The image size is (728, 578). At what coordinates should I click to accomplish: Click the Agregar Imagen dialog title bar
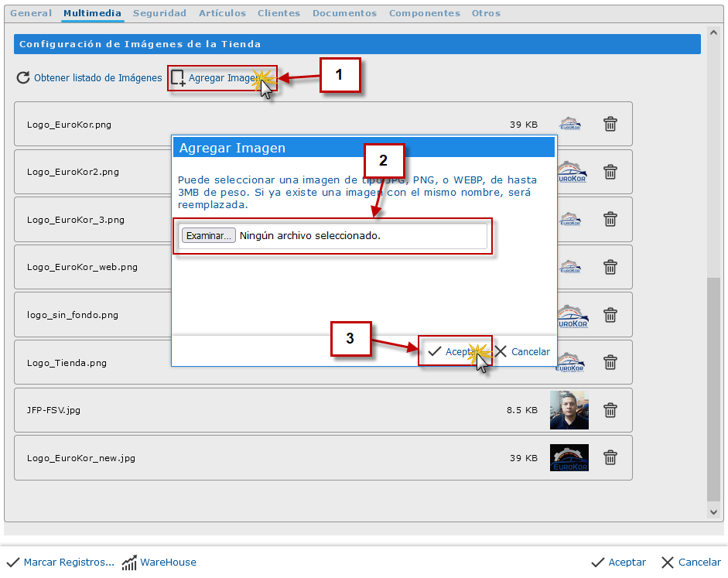tap(364, 148)
